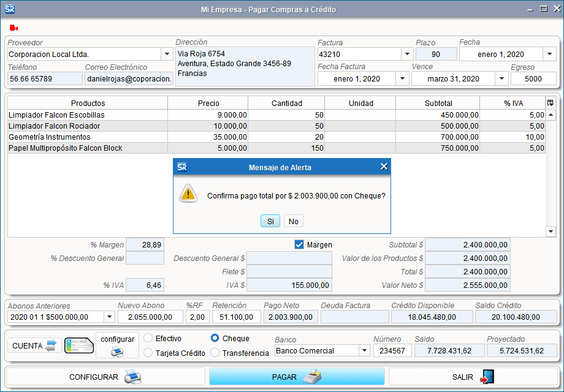
Task: Click the table scrollbar down arrow
Action: tap(551, 232)
